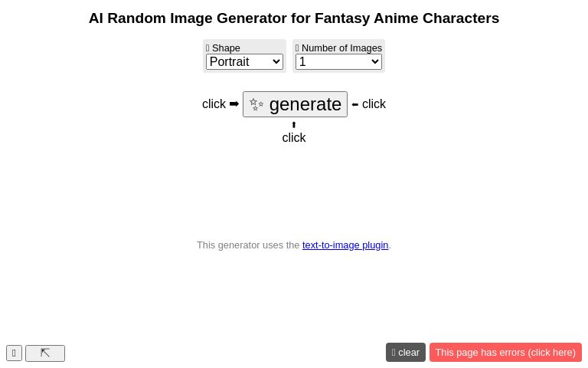Open the Shape dropdown set to Portrait

244,62
